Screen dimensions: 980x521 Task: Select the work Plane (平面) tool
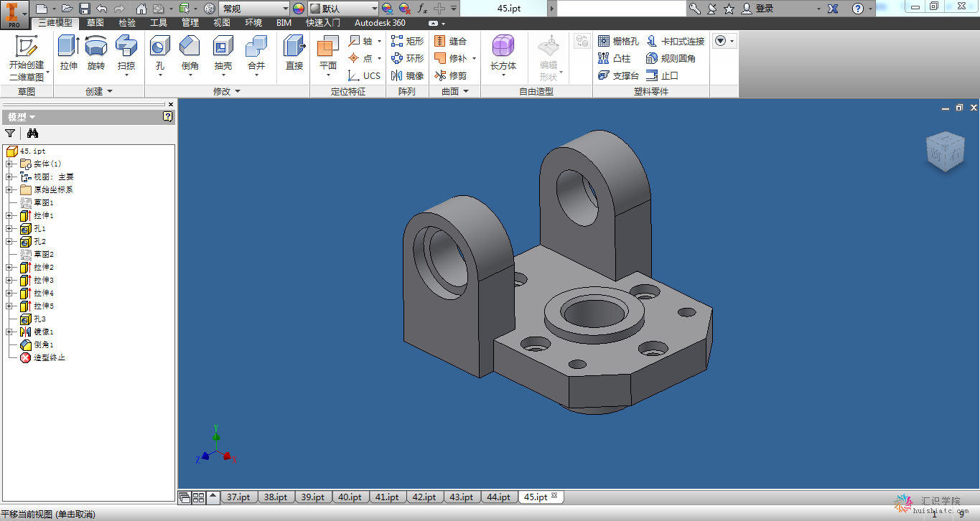click(x=328, y=55)
